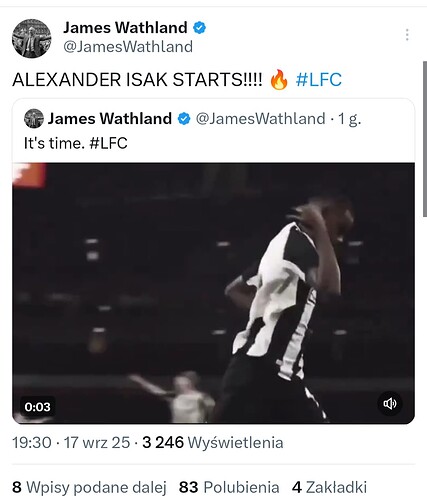Image resolution: width=427 pixels, height=500 pixels.
Task: Click the quoted tweet "1 g." timestamp
Action: (x=350, y=119)
